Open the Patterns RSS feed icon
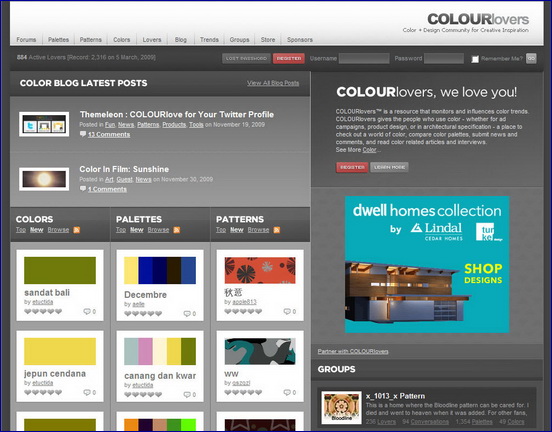This screenshot has width=552, height=432. (277, 230)
